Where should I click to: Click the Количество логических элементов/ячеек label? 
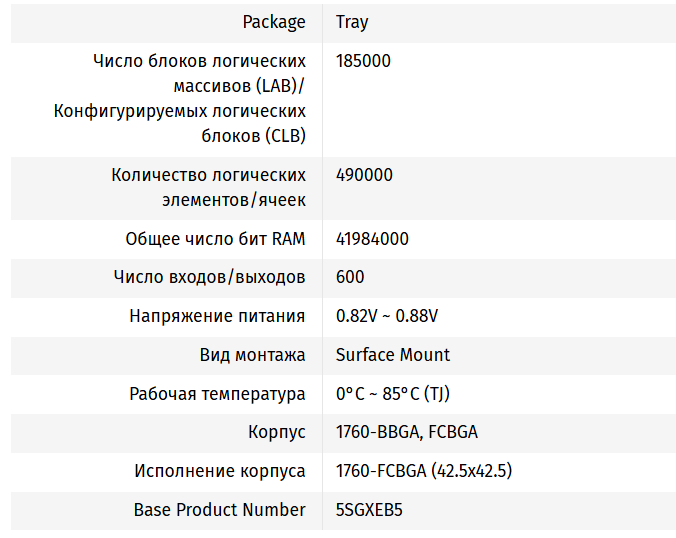coord(208,187)
